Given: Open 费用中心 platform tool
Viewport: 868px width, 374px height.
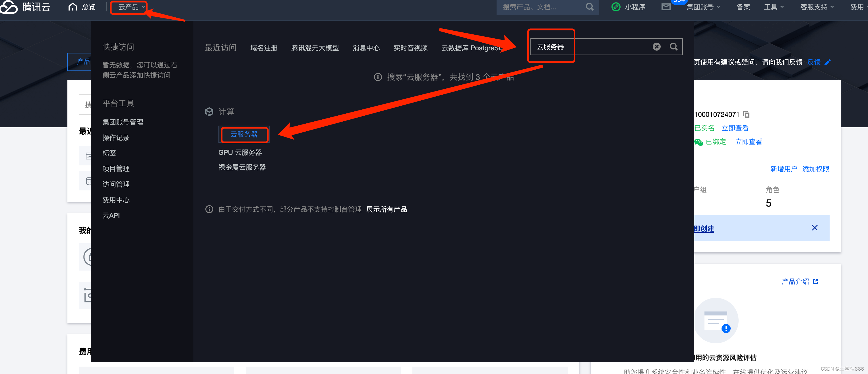Looking at the screenshot, I should tap(116, 200).
